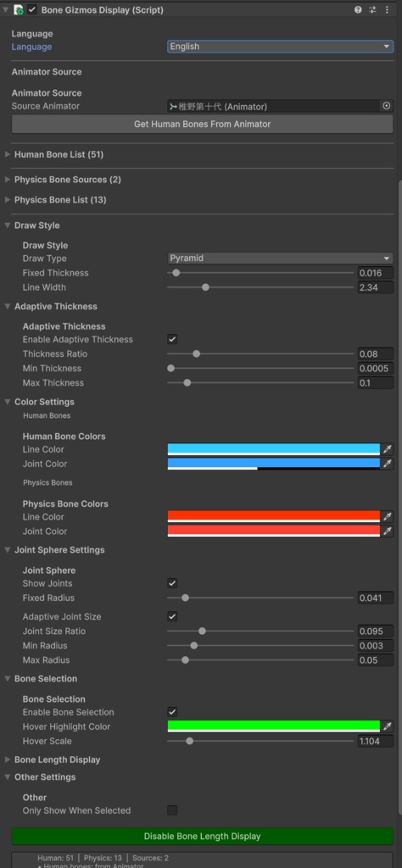Toggle Adaptive Joint Size checkbox
This screenshot has height=868, width=402.
172,617
